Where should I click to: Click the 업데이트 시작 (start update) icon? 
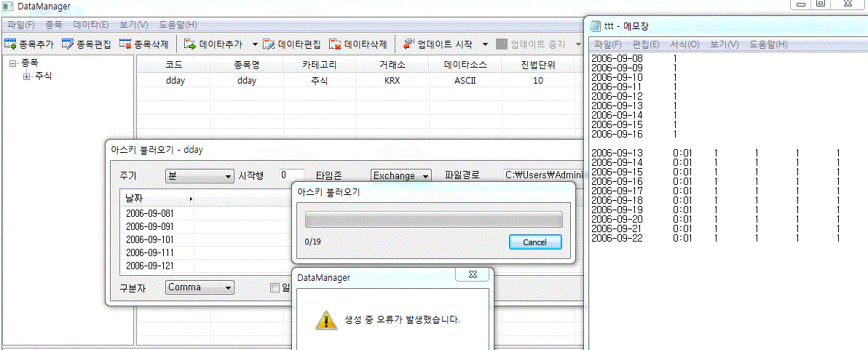pyautogui.click(x=409, y=44)
